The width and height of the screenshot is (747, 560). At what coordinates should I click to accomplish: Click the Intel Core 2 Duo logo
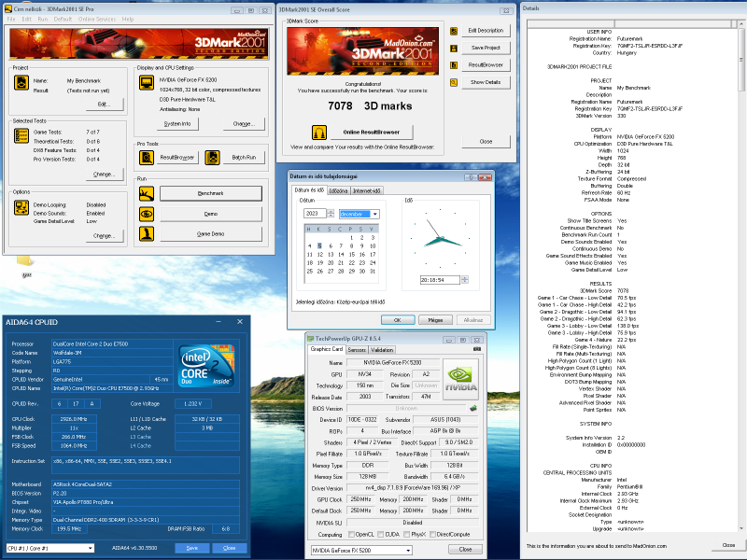pos(205,366)
